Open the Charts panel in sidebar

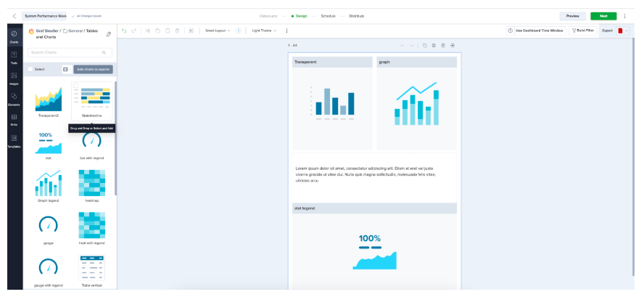(15, 36)
